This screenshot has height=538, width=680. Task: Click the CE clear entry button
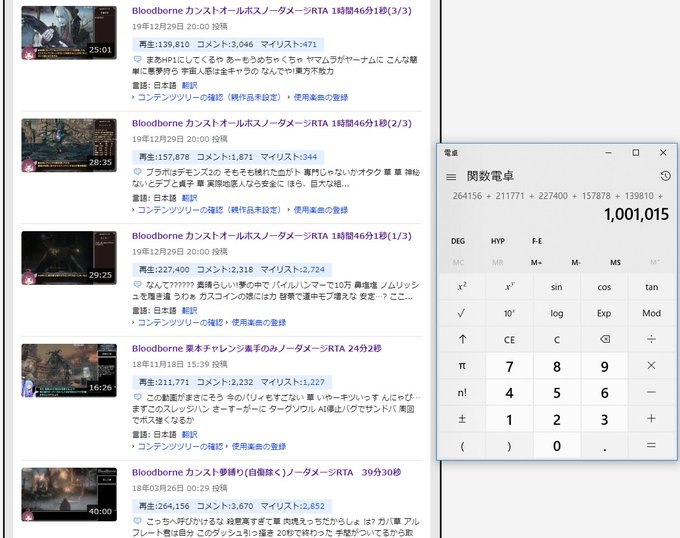(x=509, y=339)
